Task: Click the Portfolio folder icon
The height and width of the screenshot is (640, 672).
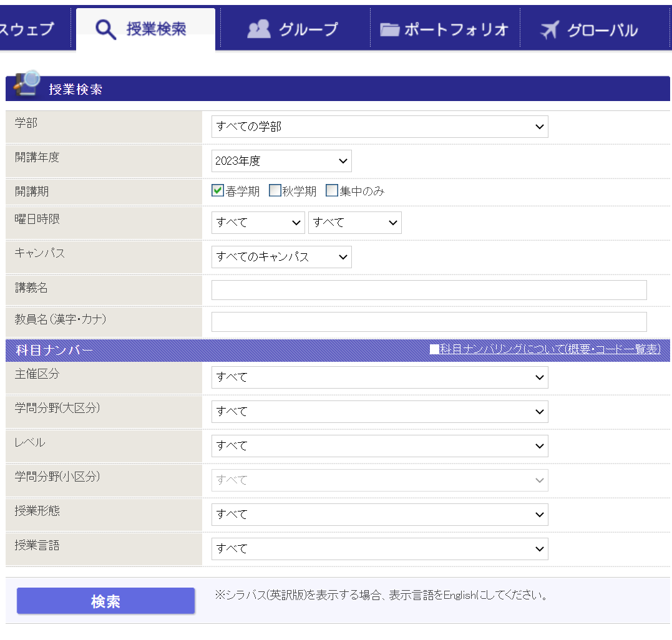Action: [x=390, y=29]
